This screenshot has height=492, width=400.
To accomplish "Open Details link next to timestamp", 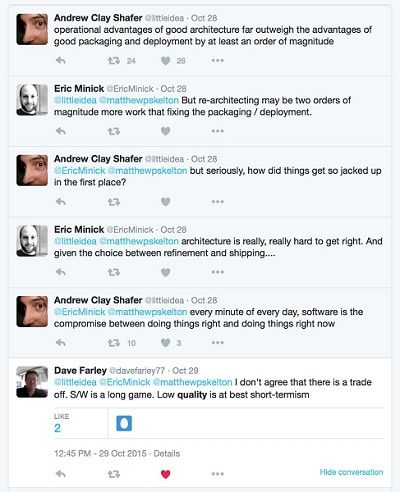I will click(167, 453).
